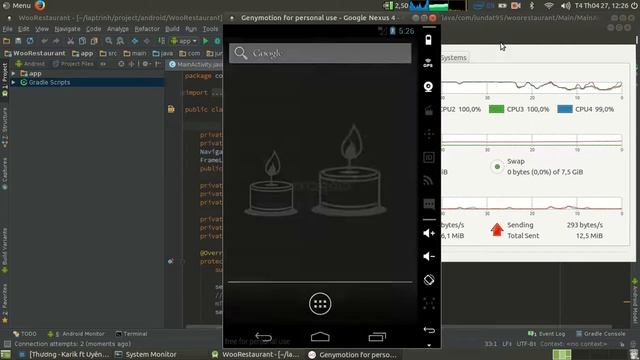Decrease emulator volume in Genymotion sidebar
This screenshot has width=640, height=360.
pyautogui.click(x=429, y=256)
